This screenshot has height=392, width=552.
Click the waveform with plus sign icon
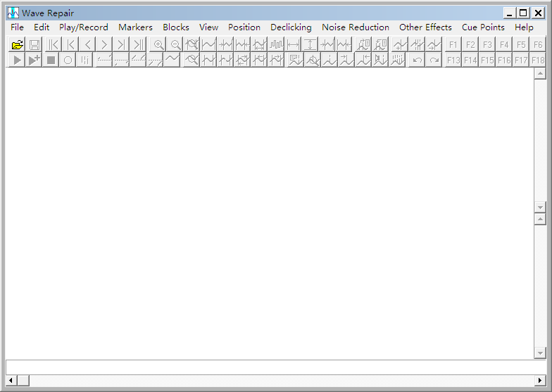400,45
